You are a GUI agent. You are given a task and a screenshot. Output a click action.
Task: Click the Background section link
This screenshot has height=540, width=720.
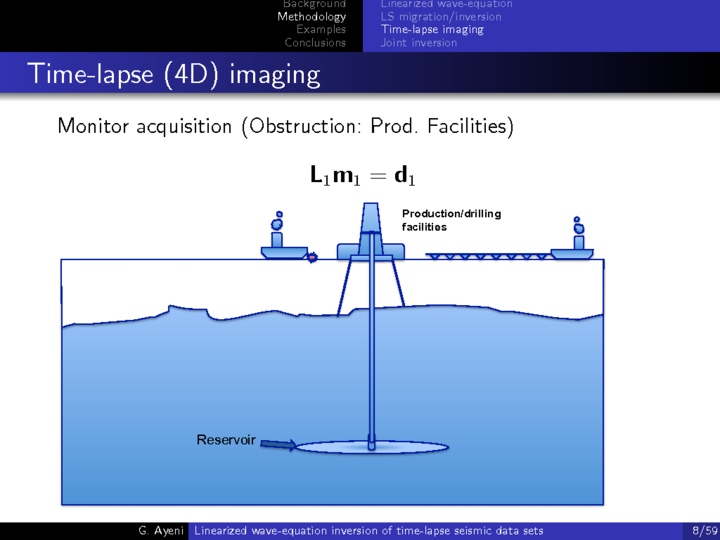[x=314, y=4]
